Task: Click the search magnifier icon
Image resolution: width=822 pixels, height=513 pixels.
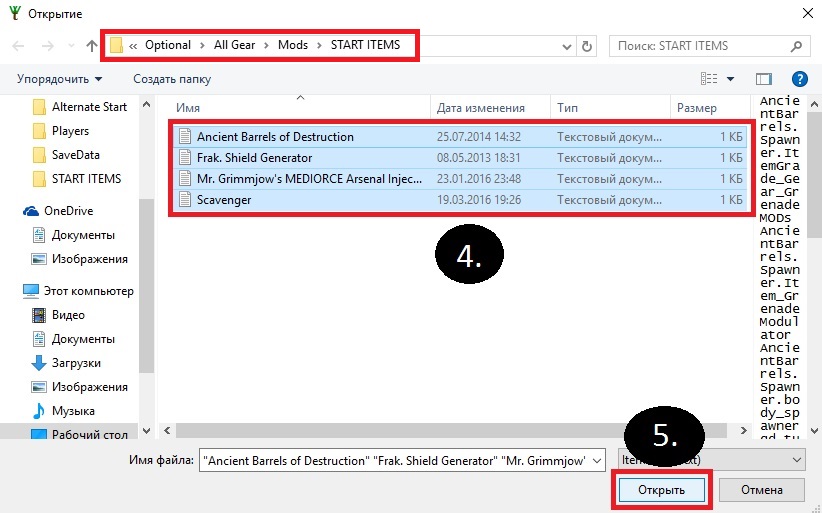Action: coord(796,46)
